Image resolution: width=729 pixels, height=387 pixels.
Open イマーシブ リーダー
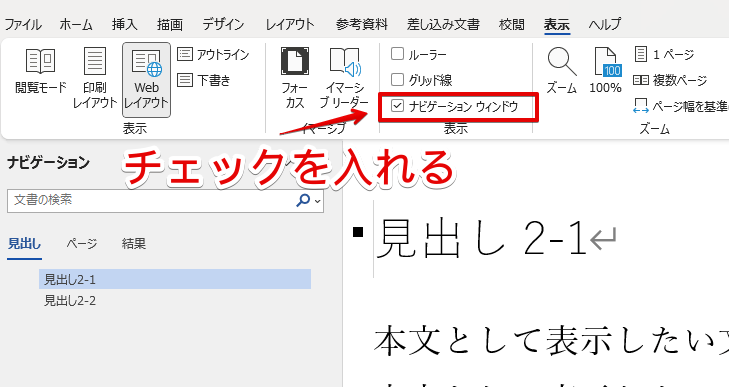click(344, 78)
